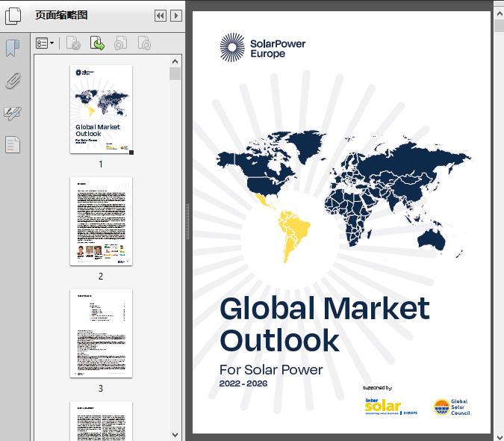Viewport: 504px width, 441px height.
Task: Open the Signatures panel
Action: coord(13,113)
